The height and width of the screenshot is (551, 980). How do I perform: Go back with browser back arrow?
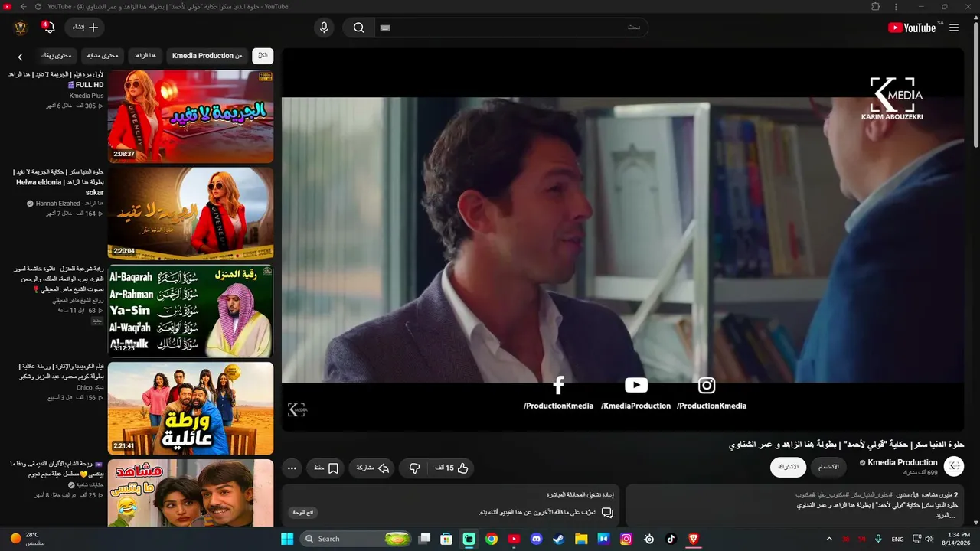23,7
